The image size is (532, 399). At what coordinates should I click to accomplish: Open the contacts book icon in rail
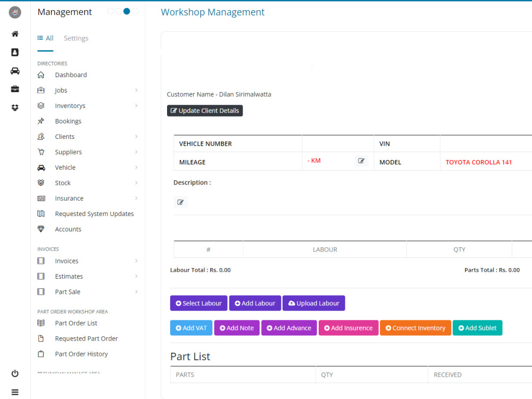pos(15,52)
